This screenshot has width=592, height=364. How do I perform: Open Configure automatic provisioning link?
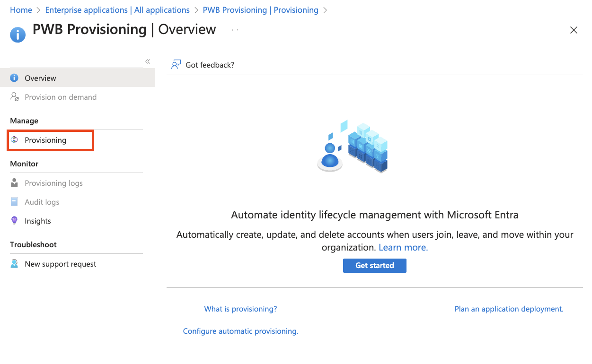(240, 331)
